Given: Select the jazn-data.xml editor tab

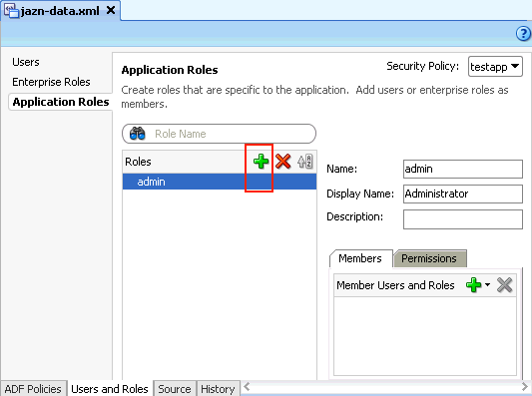Looking at the screenshot, I should pyautogui.click(x=60, y=11).
